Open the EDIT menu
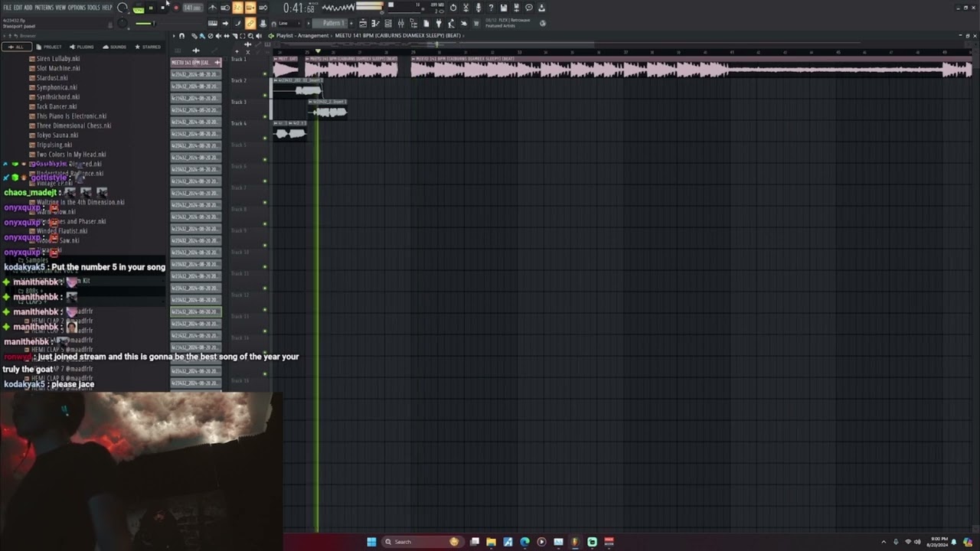 tap(18, 7)
